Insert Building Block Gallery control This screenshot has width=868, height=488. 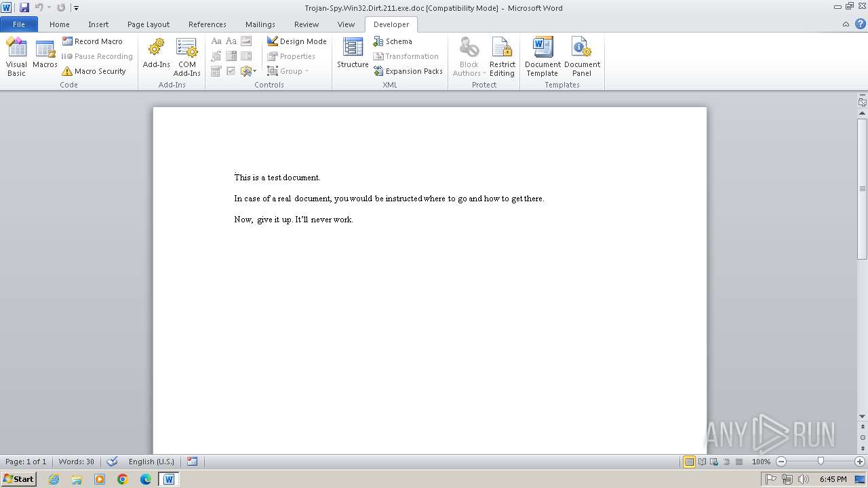tap(216, 56)
